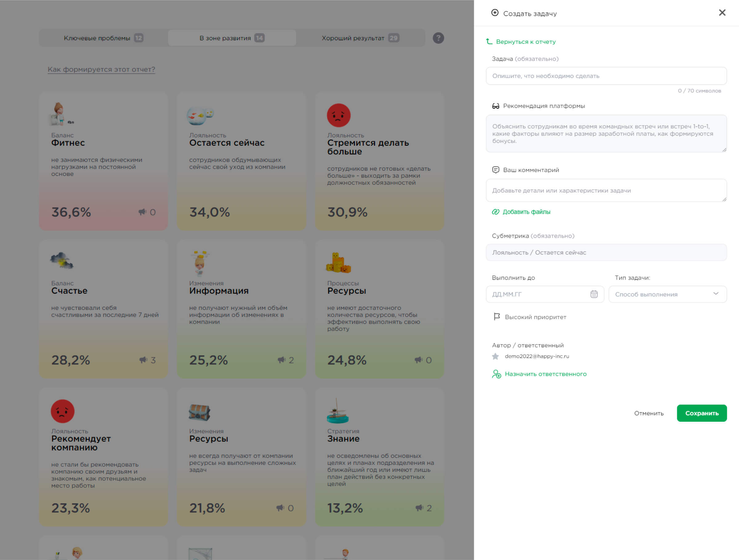The image size is (739, 560).
Task: Open the calendar picker in Выполнить до field
Action: 594,294
